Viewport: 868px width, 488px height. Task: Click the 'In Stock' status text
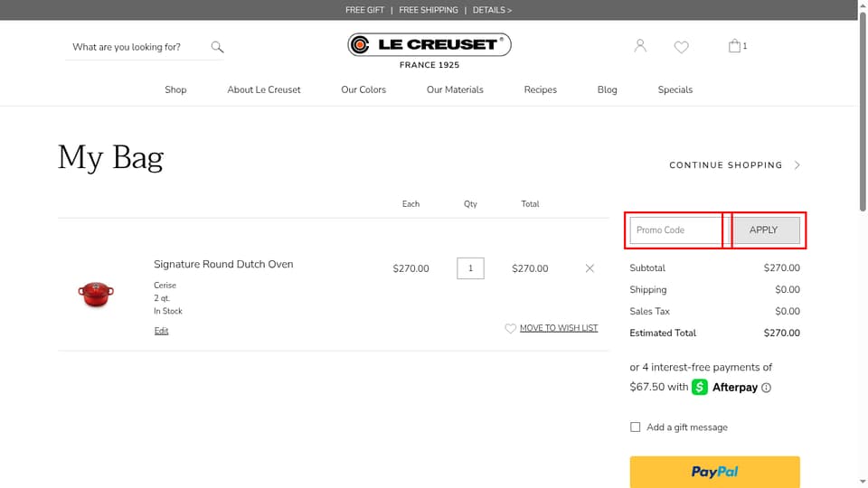(168, 311)
